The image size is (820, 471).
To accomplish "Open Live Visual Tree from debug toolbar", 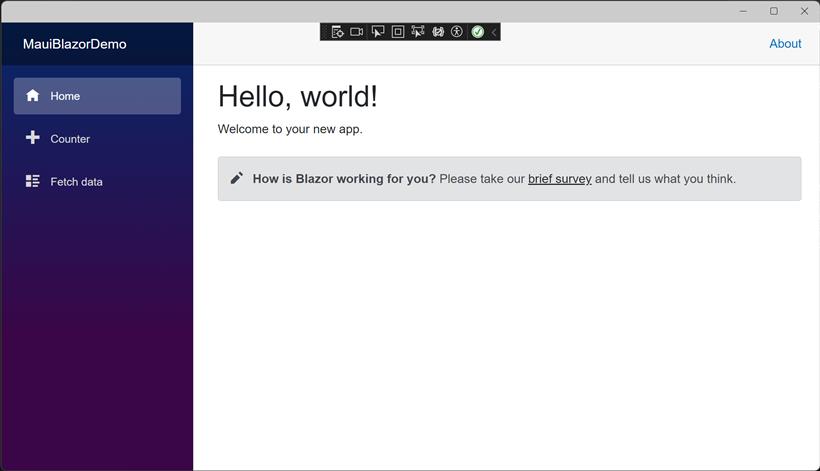I will point(337,32).
